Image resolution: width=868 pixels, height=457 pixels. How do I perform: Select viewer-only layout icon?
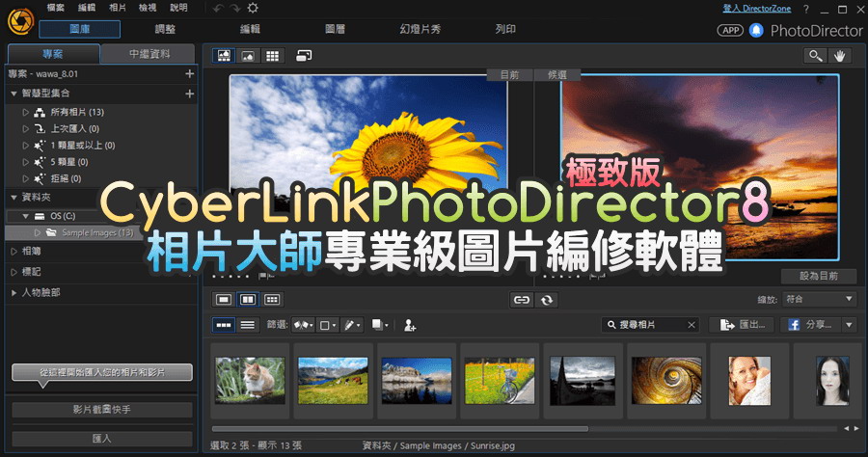[248, 56]
